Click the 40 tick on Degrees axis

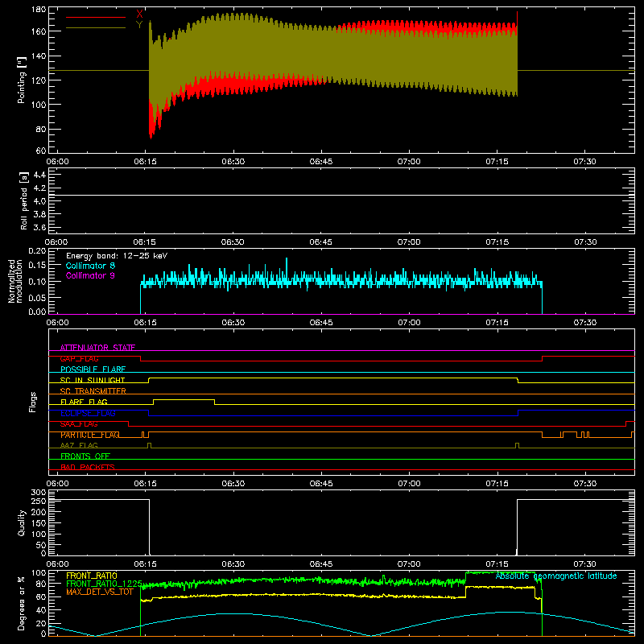pos(41,610)
